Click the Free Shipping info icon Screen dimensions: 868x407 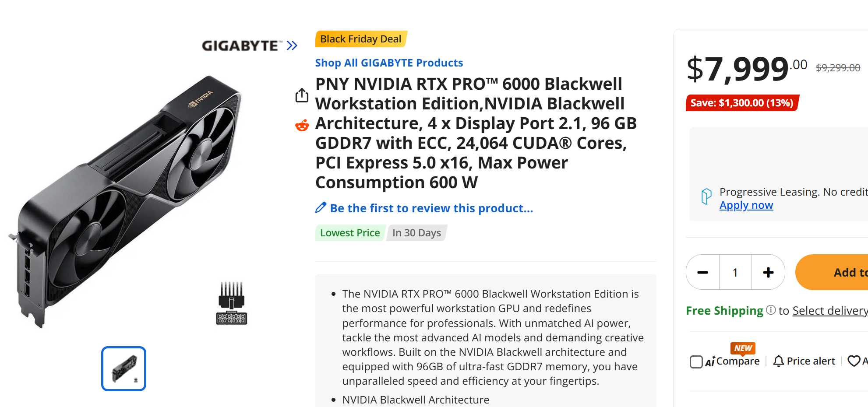[x=771, y=310]
